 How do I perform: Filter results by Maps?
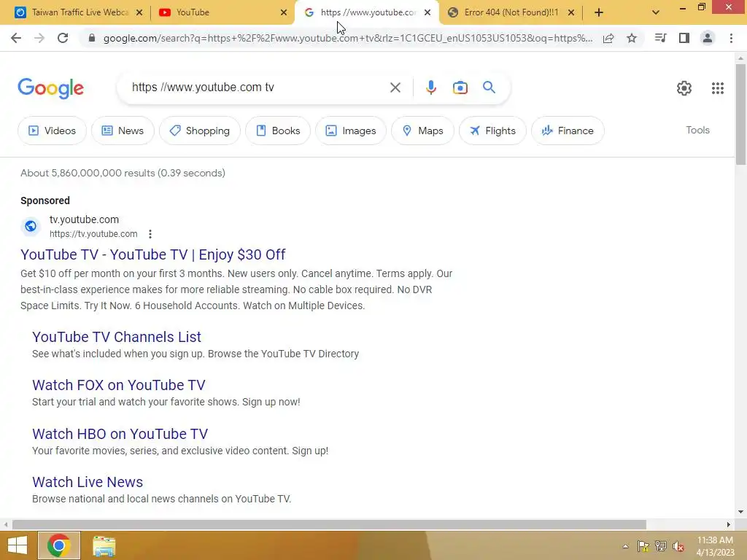[x=422, y=131]
